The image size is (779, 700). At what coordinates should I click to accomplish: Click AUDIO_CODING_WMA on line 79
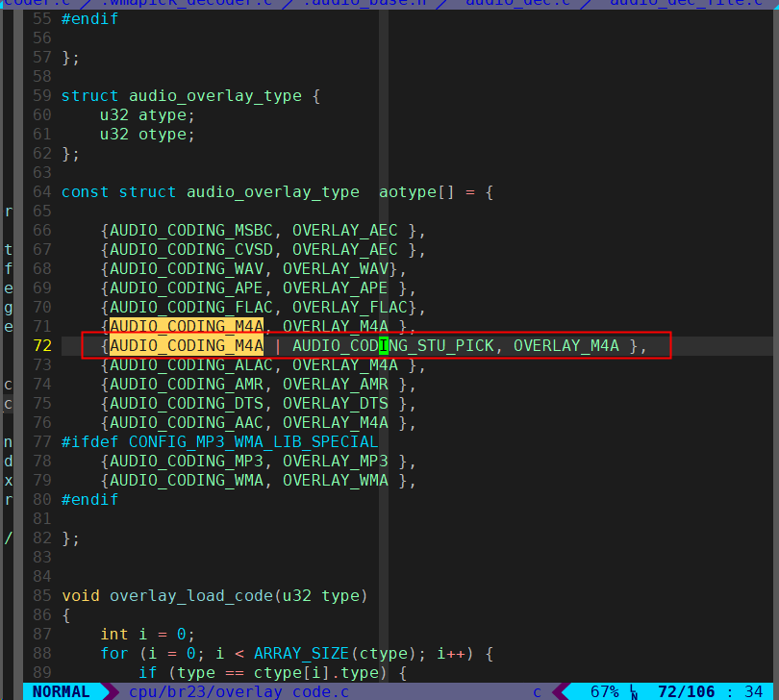[x=187, y=481]
